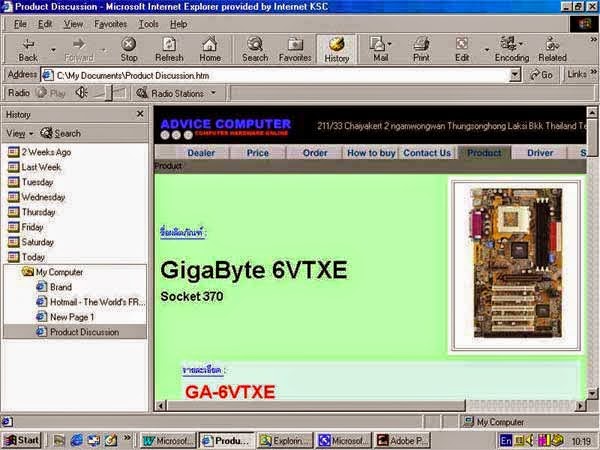The image size is (600, 450).
Task: Click Internet Explorer quick launch icon
Action: tap(77, 440)
